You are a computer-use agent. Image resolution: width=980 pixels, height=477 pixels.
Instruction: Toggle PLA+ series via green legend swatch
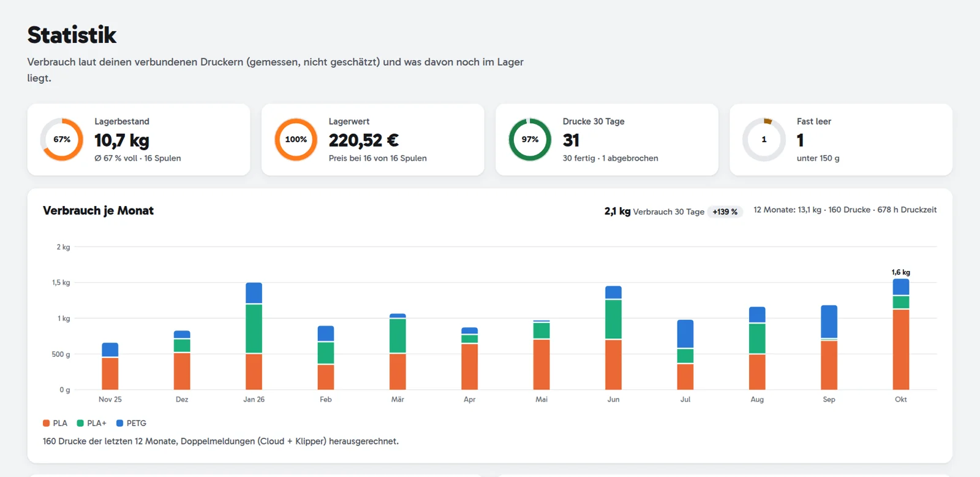click(x=80, y=423)
